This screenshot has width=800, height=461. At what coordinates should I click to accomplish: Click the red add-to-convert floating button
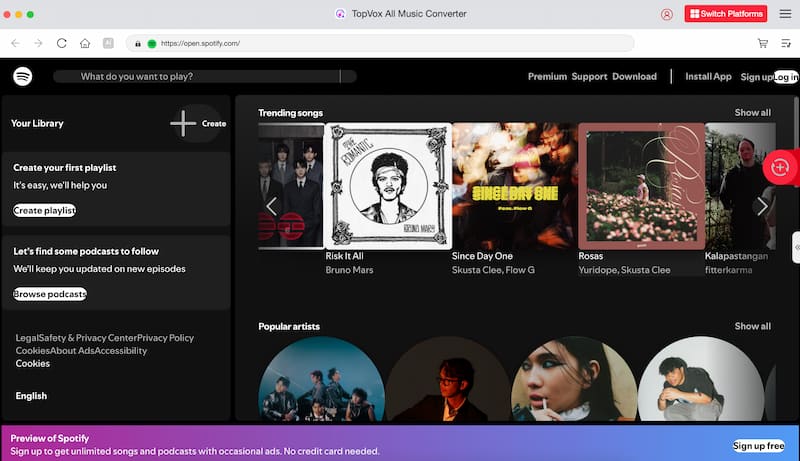click(x=780, y=167)
